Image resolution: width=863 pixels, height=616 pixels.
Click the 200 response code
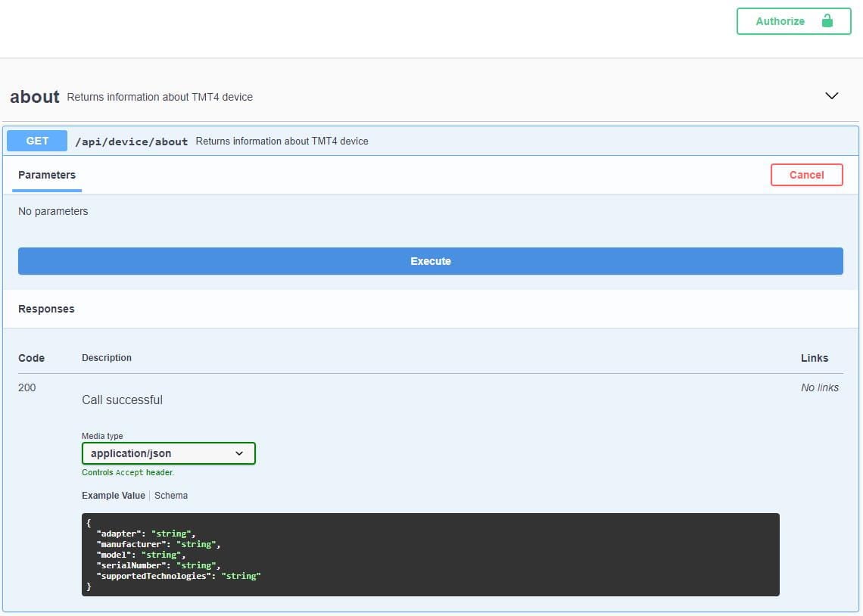(x=27, y=387)
